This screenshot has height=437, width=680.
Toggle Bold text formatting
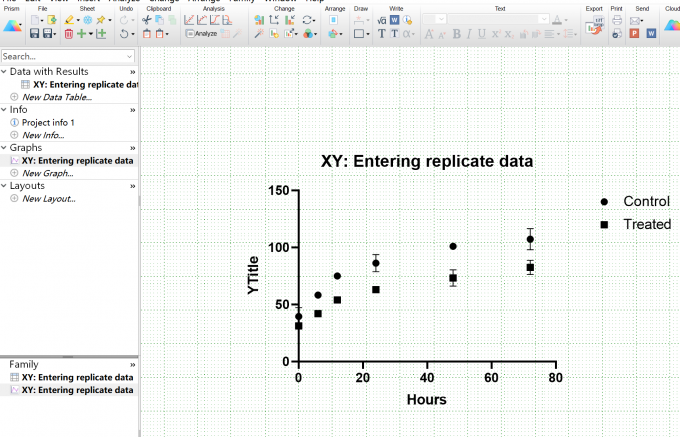point(456,34)
